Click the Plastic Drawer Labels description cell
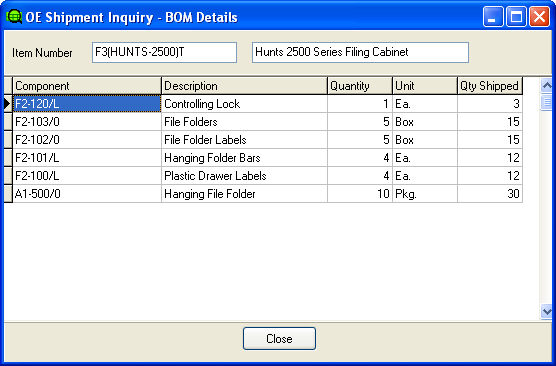 click(x=244, y=176)
